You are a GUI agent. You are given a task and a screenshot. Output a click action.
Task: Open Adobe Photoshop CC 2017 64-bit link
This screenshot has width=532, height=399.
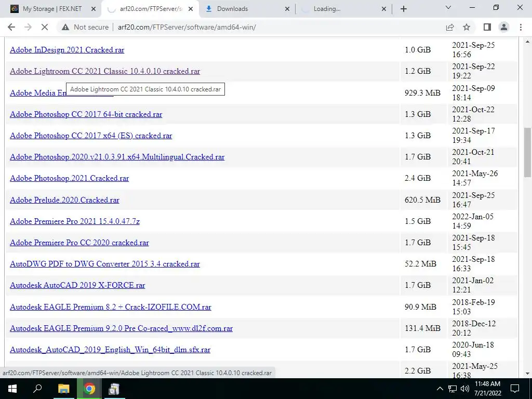(x=86, y=114)
